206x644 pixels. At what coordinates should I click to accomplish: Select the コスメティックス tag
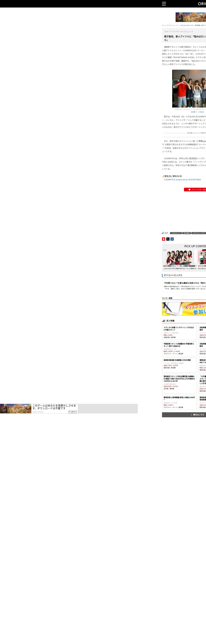[199, 233]
